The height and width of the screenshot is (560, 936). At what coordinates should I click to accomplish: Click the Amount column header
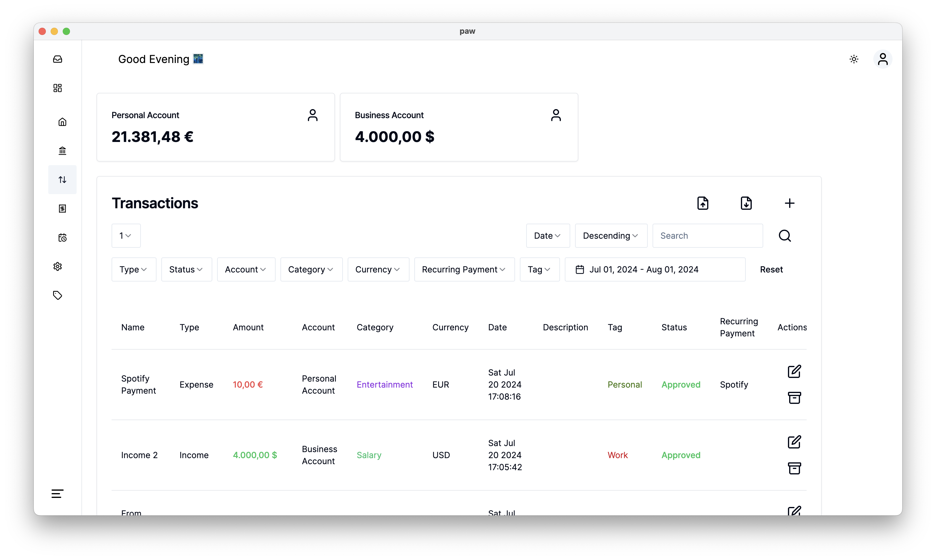(248, 327)
